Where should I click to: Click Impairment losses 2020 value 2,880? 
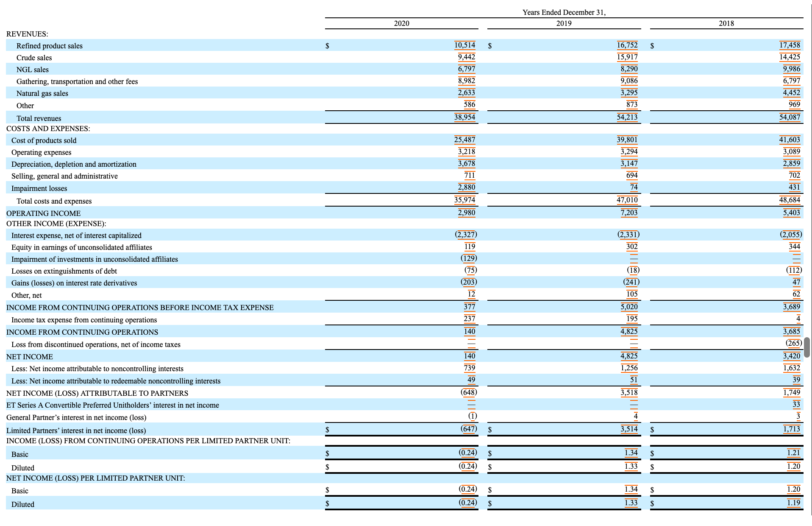coord(466,187)
